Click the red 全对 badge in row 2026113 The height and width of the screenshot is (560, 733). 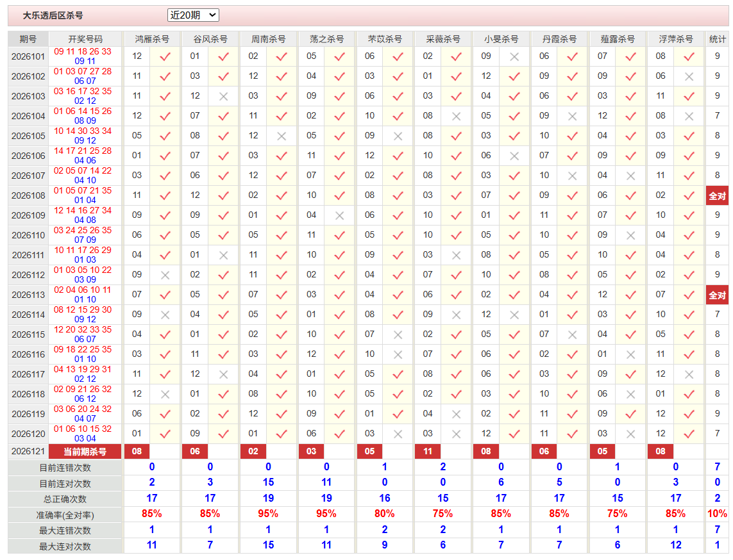click(717, 295)
